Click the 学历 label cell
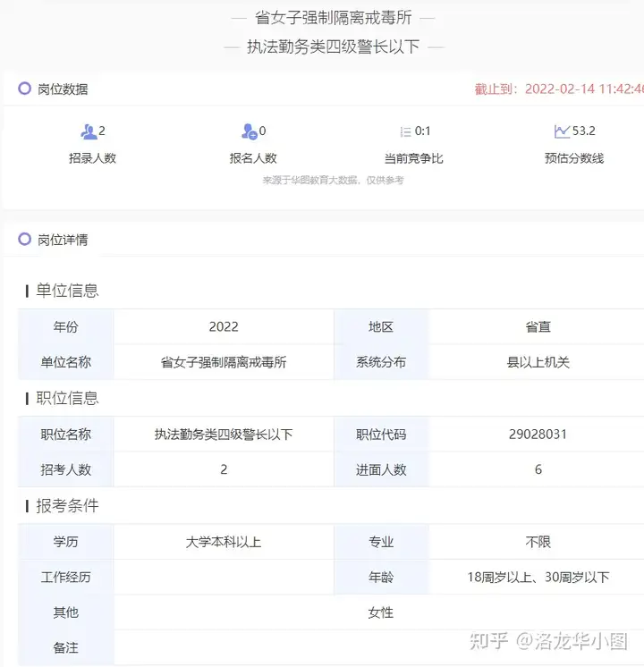Image resolution: width=644 pixels, height=667 pixels. (x=66, y=542)
